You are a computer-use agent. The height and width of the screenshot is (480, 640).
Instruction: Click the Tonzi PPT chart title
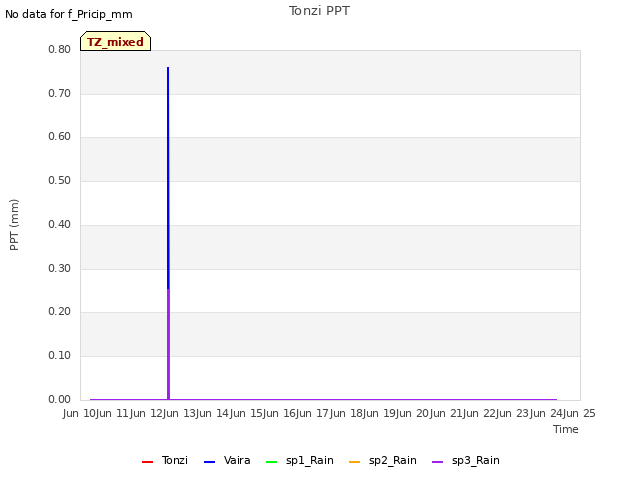click(x=319, y=11)
